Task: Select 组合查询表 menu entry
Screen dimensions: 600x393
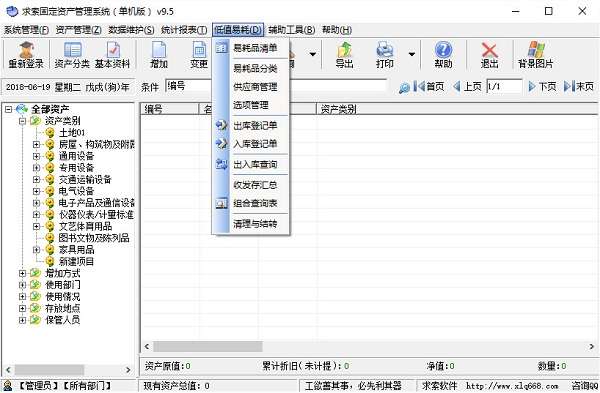Action: pyautogui.click(x=251, y=203)
